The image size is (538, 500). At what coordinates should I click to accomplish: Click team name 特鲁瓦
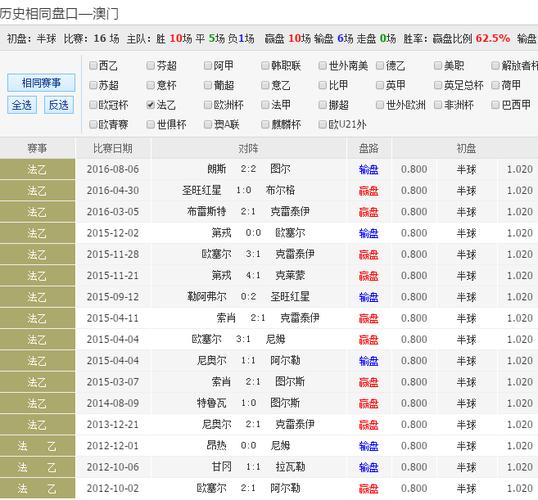pyautogui.click(x=212, y=403)
